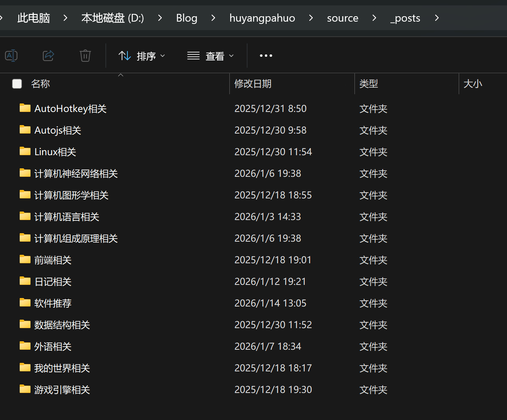
Task: Select the 软件推荐 folder name
Action: 53,303
